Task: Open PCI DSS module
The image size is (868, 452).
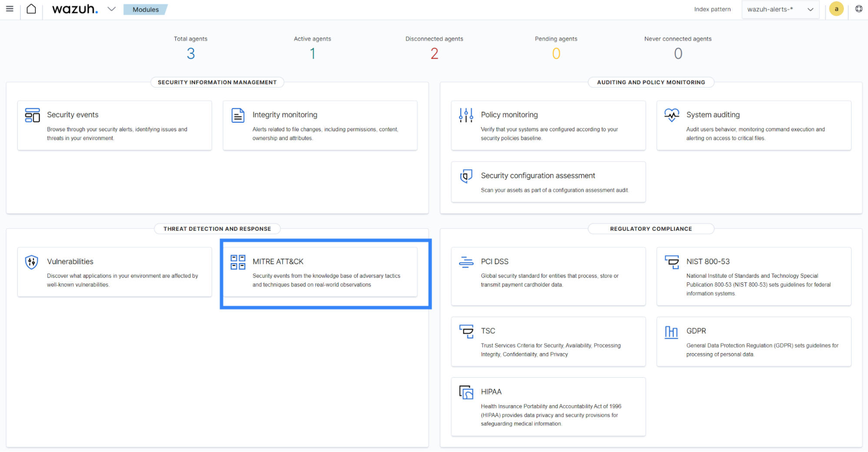Action: coord(548,276)
